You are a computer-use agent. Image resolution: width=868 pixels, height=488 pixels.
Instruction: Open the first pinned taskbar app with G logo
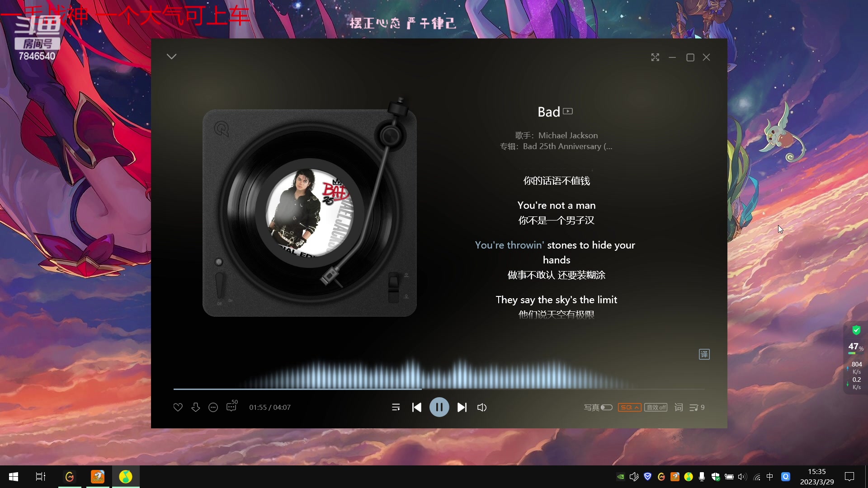70,477
